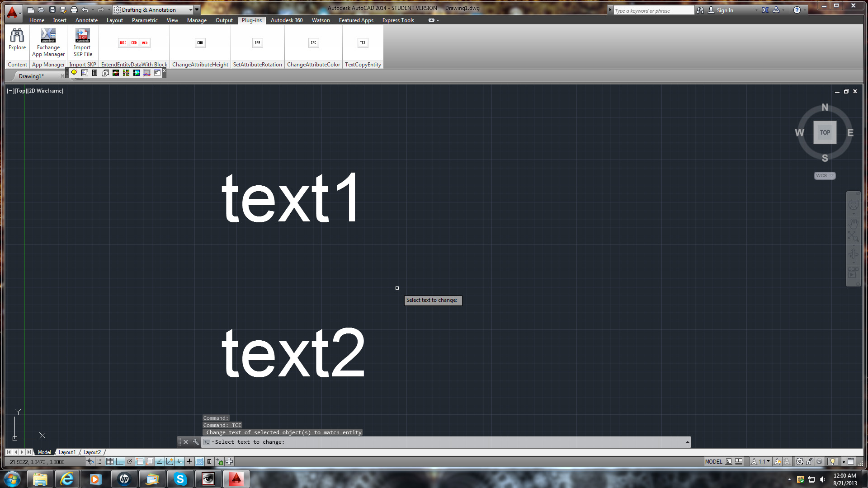868x488 pixels.
Task: Open Exchange App Manager
Action: (48, 36)
